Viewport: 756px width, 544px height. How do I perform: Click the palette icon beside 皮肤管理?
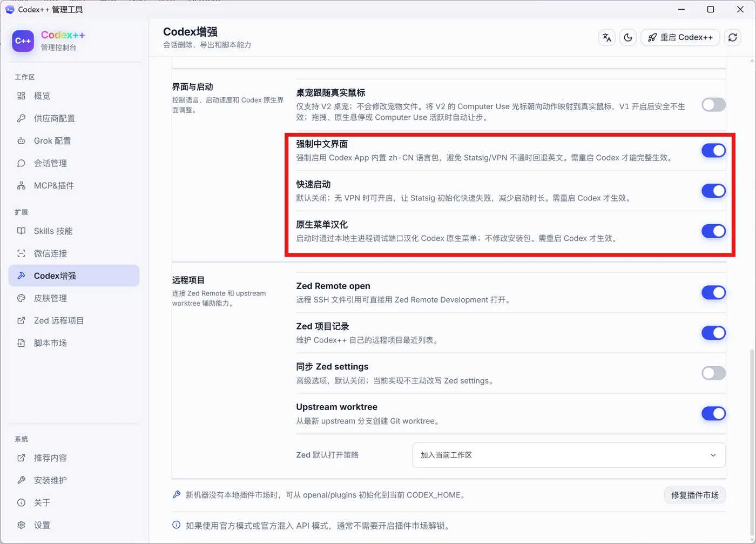[x=21, y=298]
